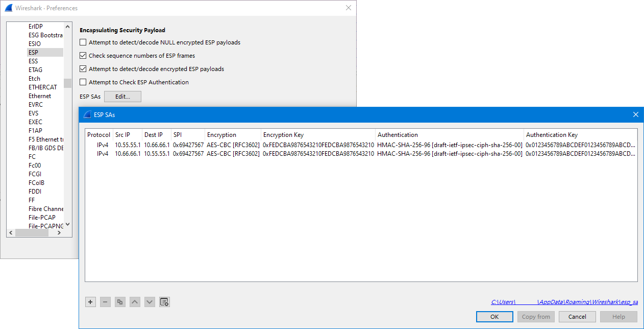
Task: Select F5 Ethernet trailer in the list
Action: click(45, 139)
